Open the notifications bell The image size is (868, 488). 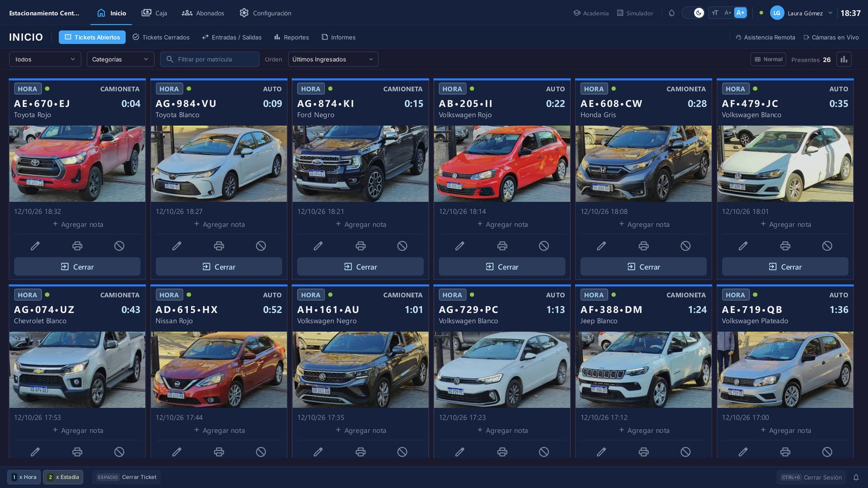856,478
